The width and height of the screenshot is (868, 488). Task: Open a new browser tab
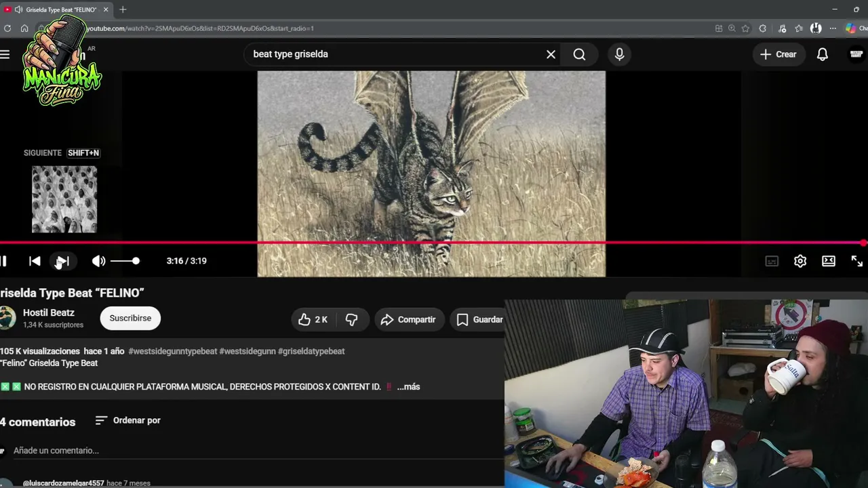[123, 9]
